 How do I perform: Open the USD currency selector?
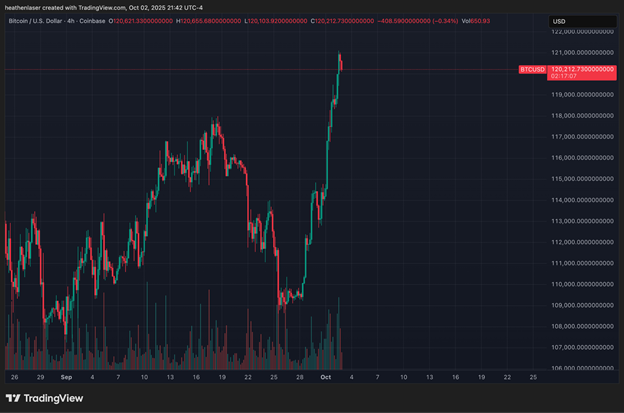(559, 21)
